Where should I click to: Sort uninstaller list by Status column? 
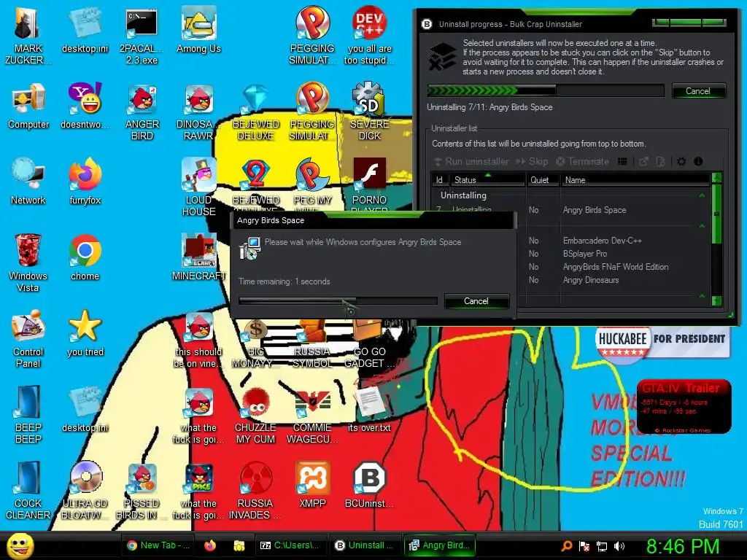(x=487, y=180)
